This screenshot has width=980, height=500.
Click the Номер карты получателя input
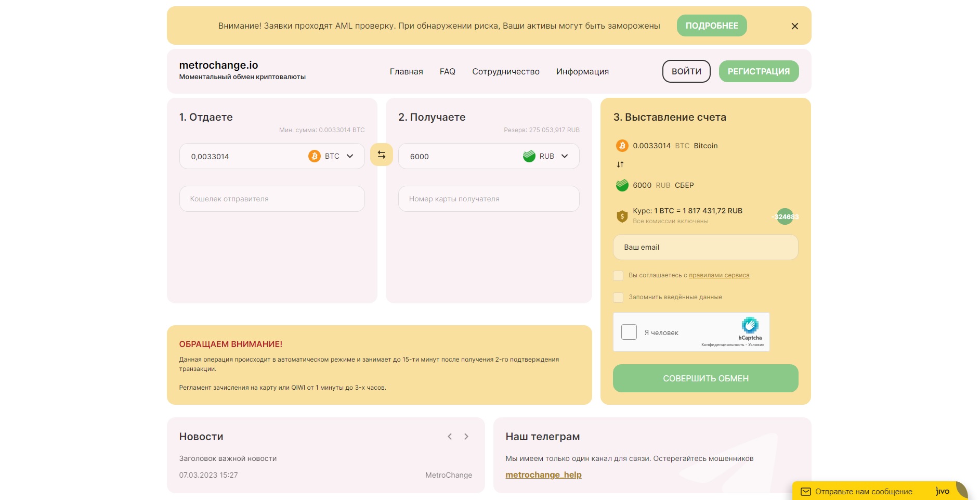pyautogui.click(x=489, y=199)
